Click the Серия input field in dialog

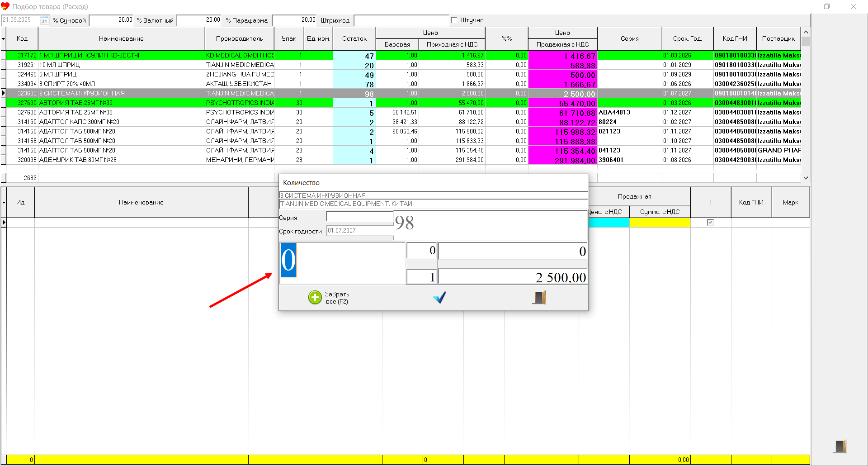pos(360,217)
